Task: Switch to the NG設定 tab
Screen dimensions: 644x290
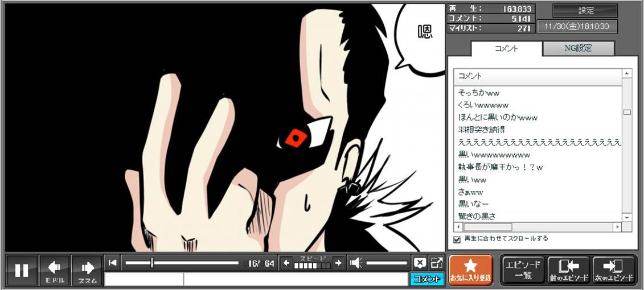Action: coord(578,48)
